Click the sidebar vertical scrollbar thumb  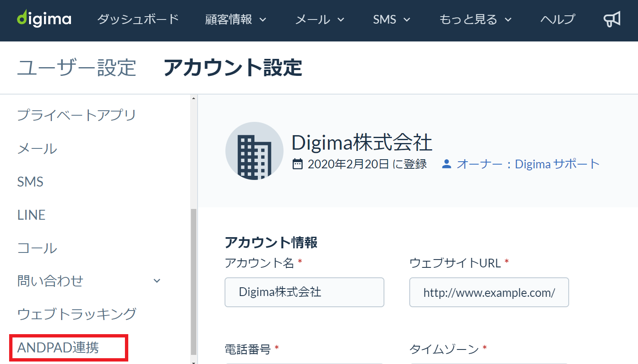[x=193, y=282]
